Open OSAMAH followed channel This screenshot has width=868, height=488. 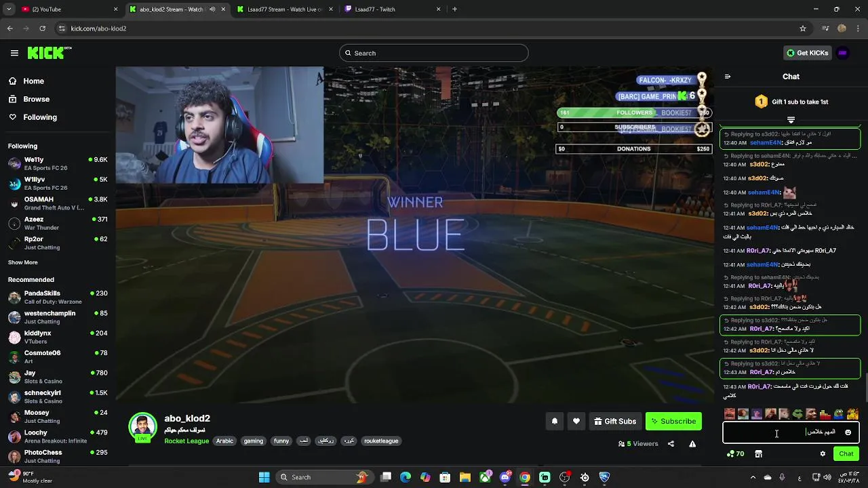point(58,203)
